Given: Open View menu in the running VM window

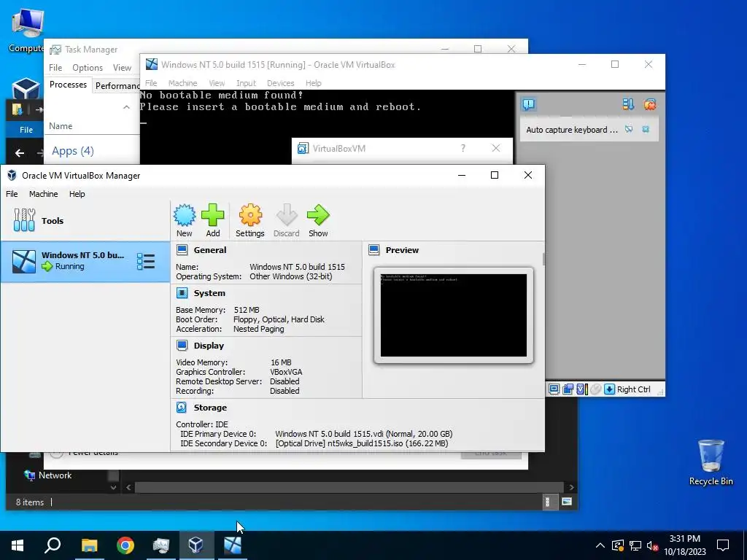Looking at the screenshot, I should tap(217, 83).
